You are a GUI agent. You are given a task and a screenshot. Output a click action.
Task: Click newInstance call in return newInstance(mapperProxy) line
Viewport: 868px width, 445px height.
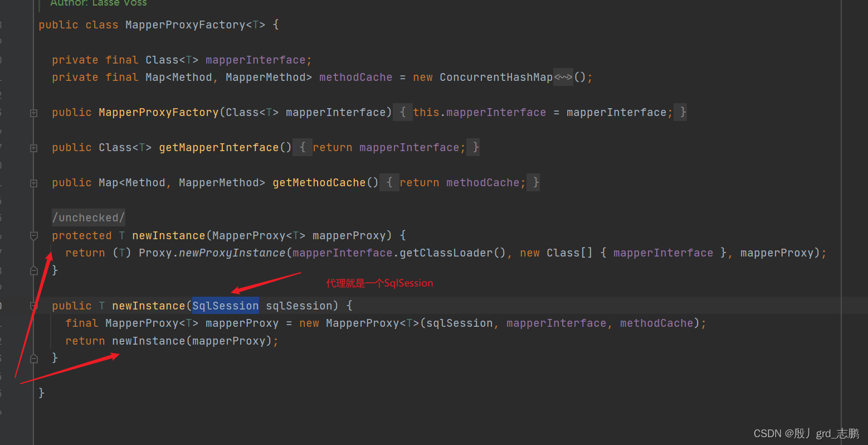point(149,341)
